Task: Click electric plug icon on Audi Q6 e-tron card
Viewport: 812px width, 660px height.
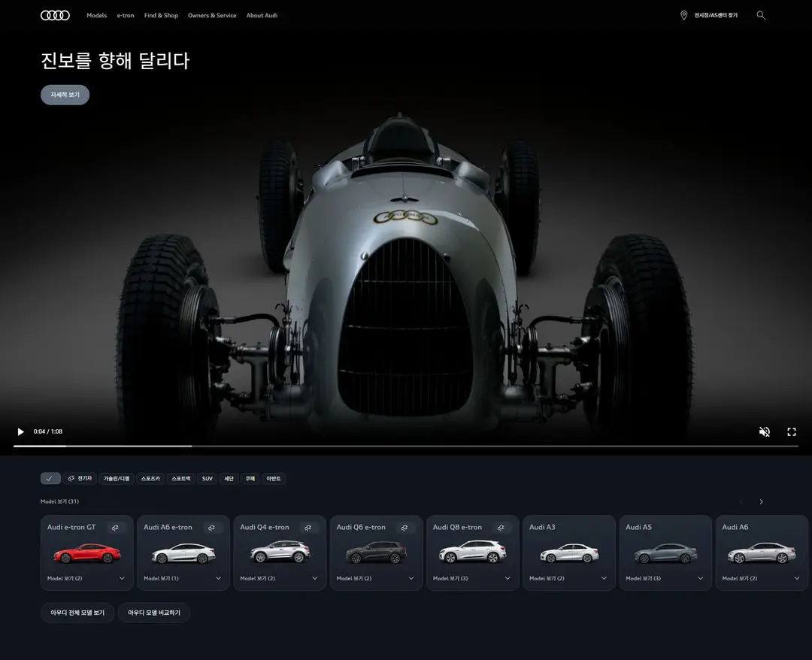Action: [x=404, y=528]
